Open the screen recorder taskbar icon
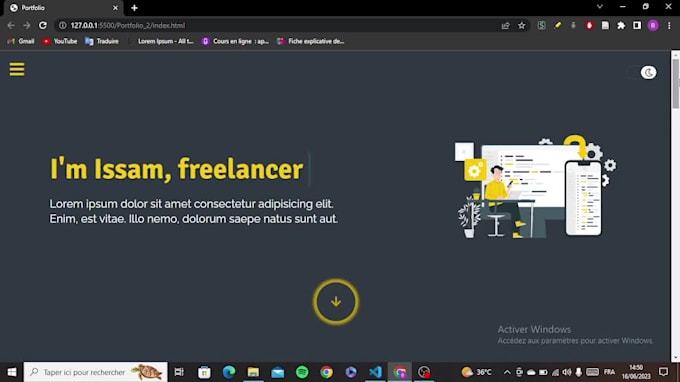 424,372
